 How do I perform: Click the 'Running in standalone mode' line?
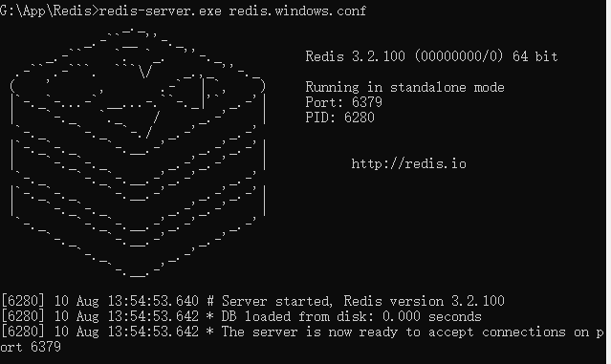pyautogui.click(x=404, y=87)
